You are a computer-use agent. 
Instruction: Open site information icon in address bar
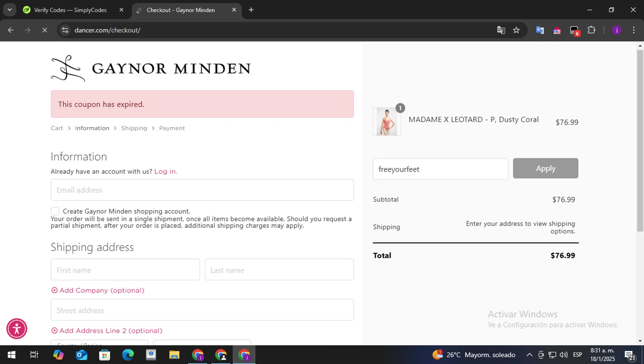[65, 30]
